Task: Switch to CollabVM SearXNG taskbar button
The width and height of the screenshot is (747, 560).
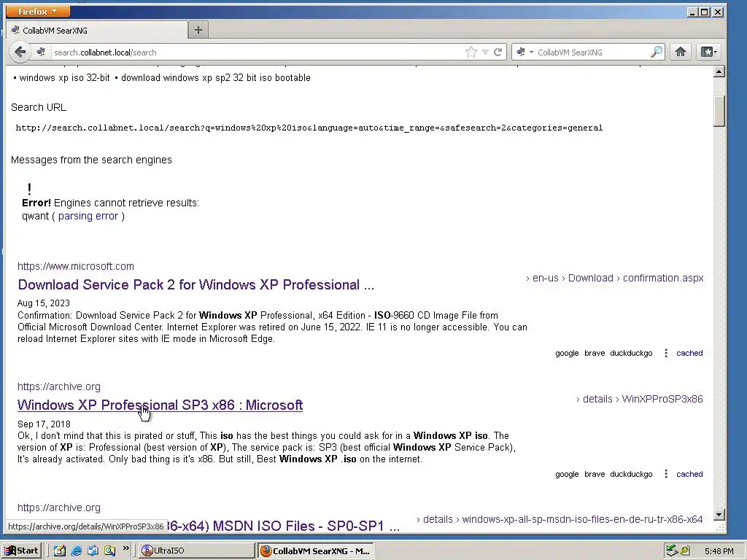Action: tap(316, 551)
